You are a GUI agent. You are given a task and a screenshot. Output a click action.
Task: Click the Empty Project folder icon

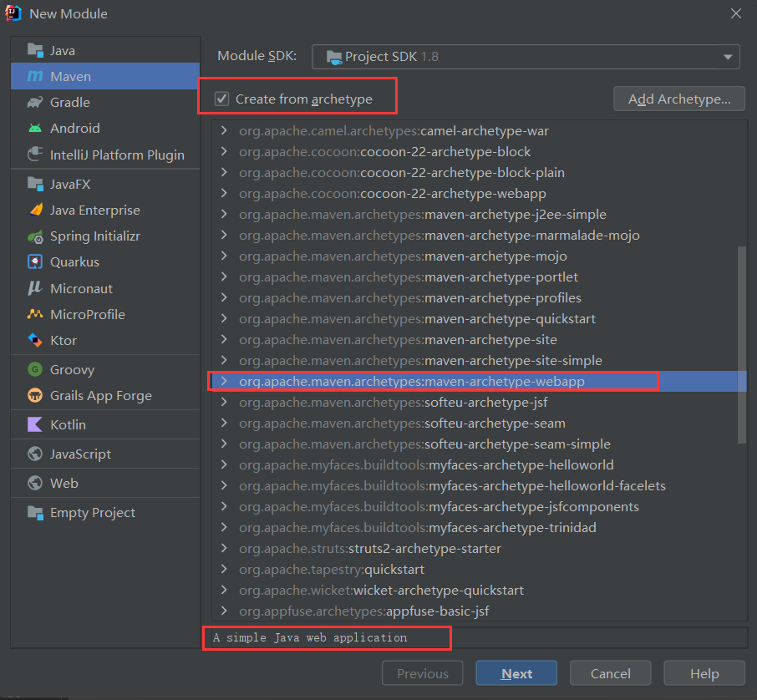point(35,512)
